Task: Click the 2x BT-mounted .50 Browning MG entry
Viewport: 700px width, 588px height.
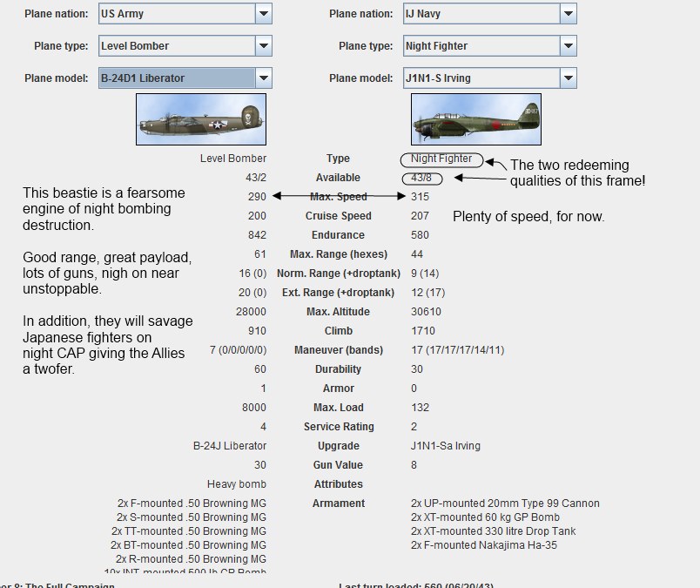Action: 188,545
